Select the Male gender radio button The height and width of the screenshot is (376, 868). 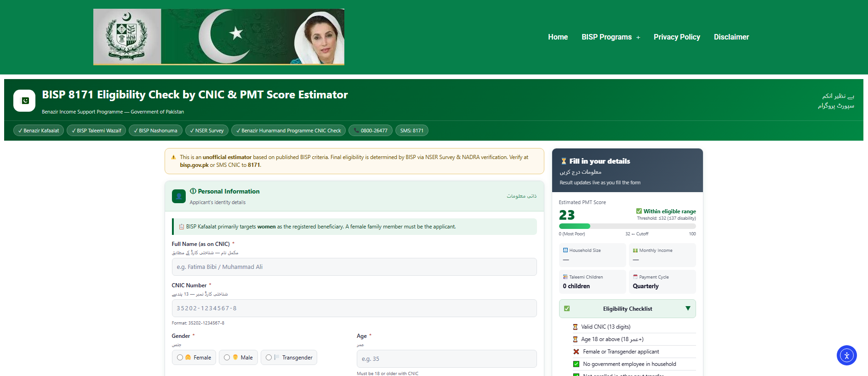[x=227, y=358]
